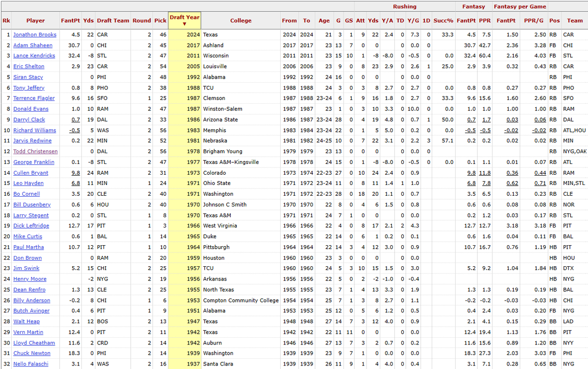588x369 pixels.
Task: Open Butch Avinger link
Action: tap(31, 311)
